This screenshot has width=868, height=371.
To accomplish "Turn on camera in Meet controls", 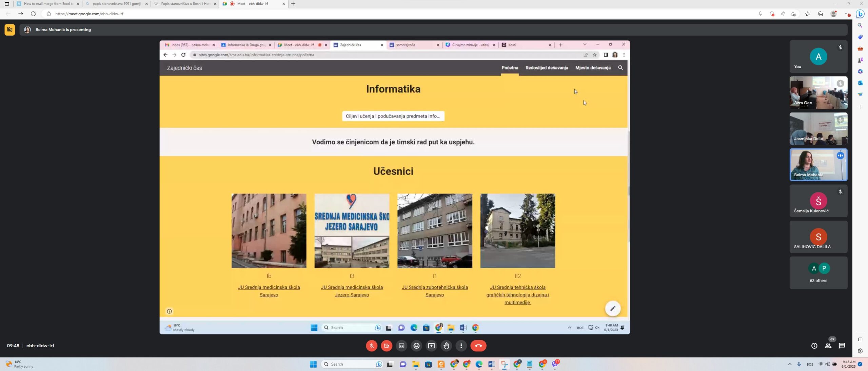I will pyautogui.click(x=386, y=346).
